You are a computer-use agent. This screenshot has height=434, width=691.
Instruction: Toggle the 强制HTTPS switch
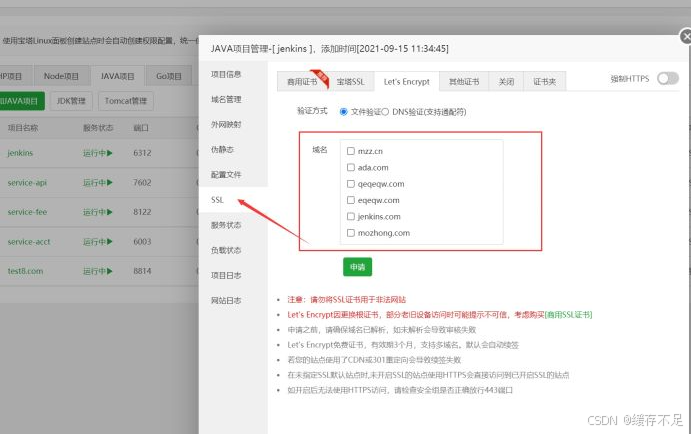pyautogui.click(x=668, y=78)
